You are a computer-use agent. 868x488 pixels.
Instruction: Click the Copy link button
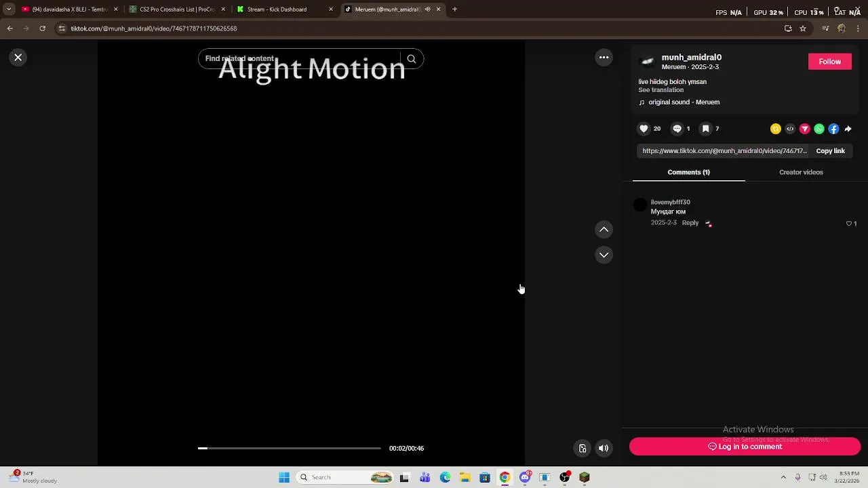coord(830,151)
